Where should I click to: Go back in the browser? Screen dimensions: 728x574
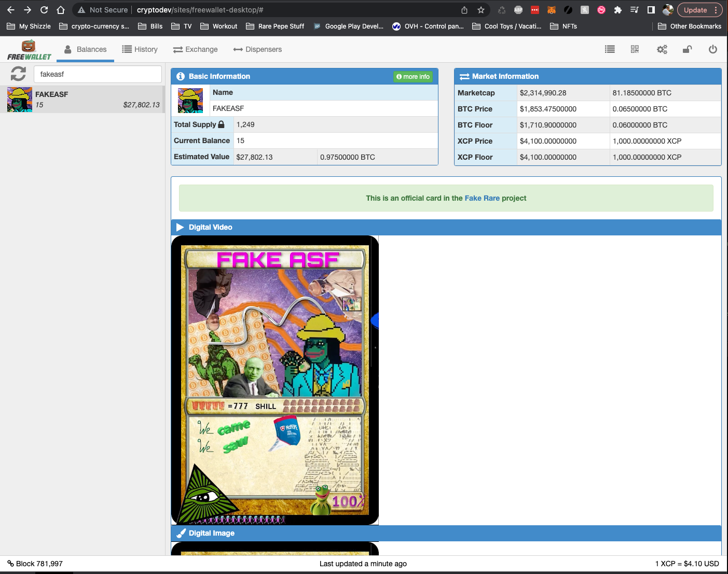point(11,10)
